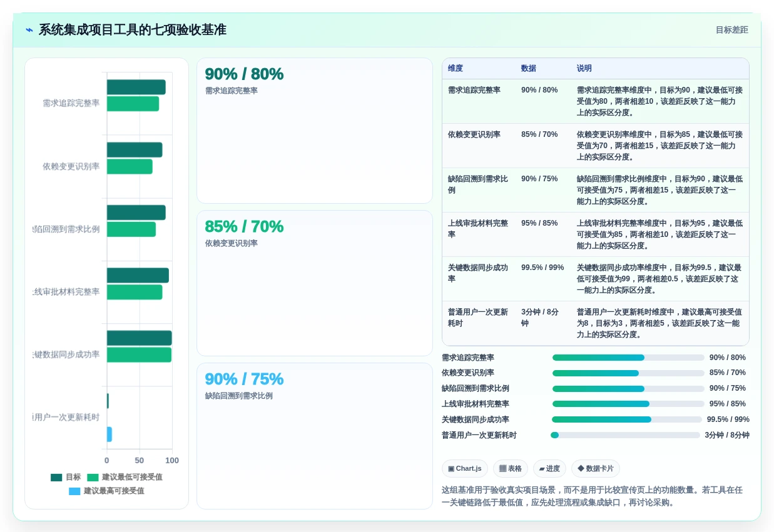774x532 pixels.
Task: Click the 缺陷回溯到需求比例 table row name
Action: [478, 184]
